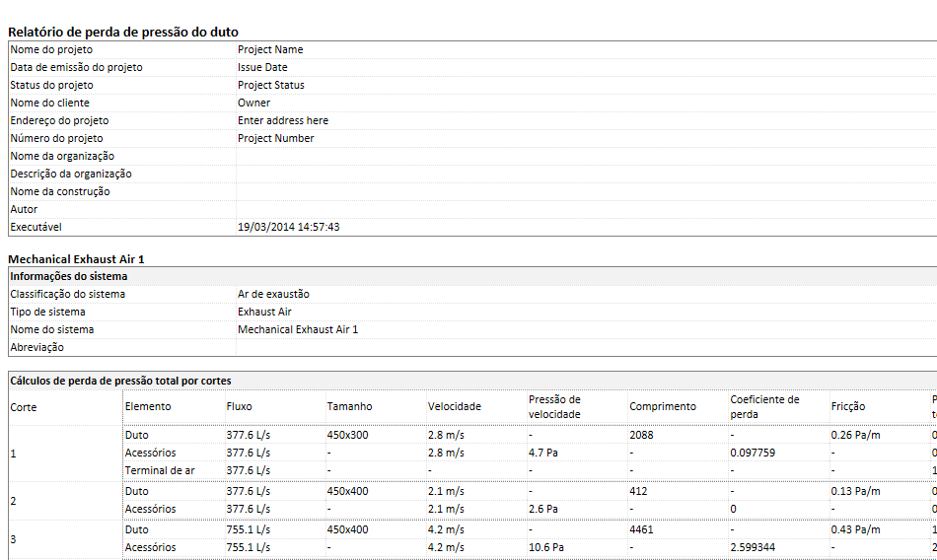The height and width of the screenshot is (560, 937).
Task: Click the "Fricção" column header
Action: click(848, 406)
